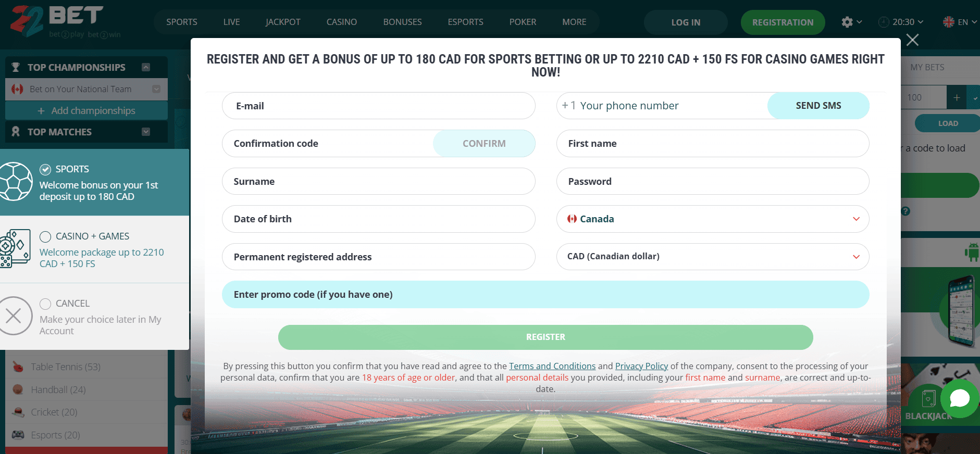
Task: Open the CASINO menu item
Action: click(342, 22)
